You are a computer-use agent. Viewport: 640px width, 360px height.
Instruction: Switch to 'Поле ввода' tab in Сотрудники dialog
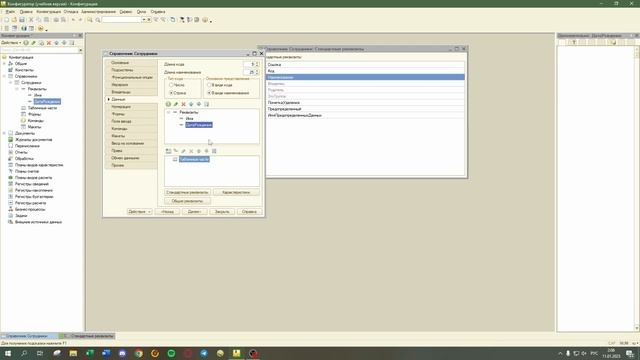tap(131, 122)
